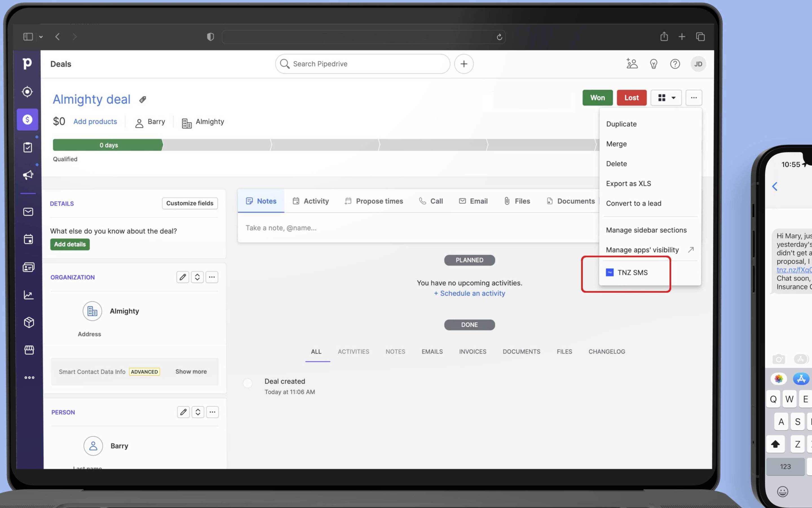Switch to the Email tab

click(473, 201)
